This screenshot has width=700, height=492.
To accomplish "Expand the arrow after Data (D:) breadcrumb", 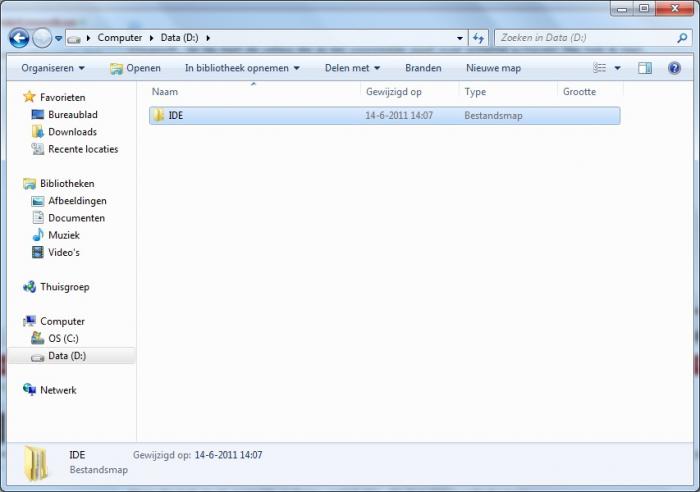I will pyautogui.click(x=208, y=38).
